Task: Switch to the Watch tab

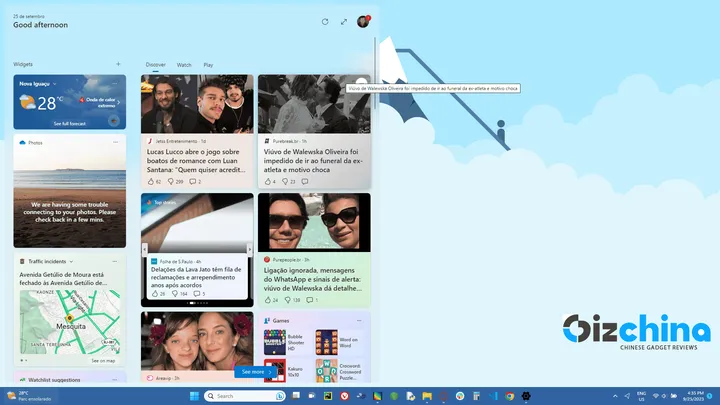Action: tap(184, 64)
